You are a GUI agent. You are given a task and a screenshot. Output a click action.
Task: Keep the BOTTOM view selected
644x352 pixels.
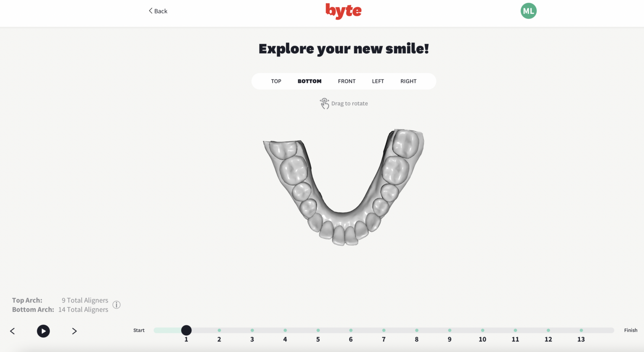tap(309, 81)
